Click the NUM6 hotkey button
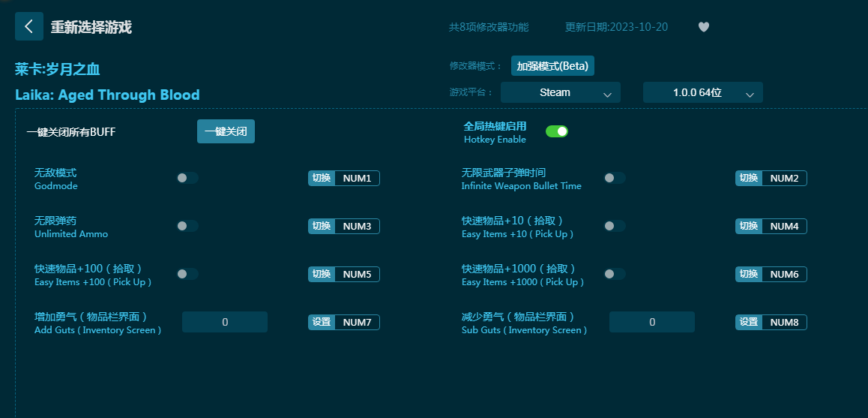This screenshot has width=868, height=418. click(x=771, y=274)
